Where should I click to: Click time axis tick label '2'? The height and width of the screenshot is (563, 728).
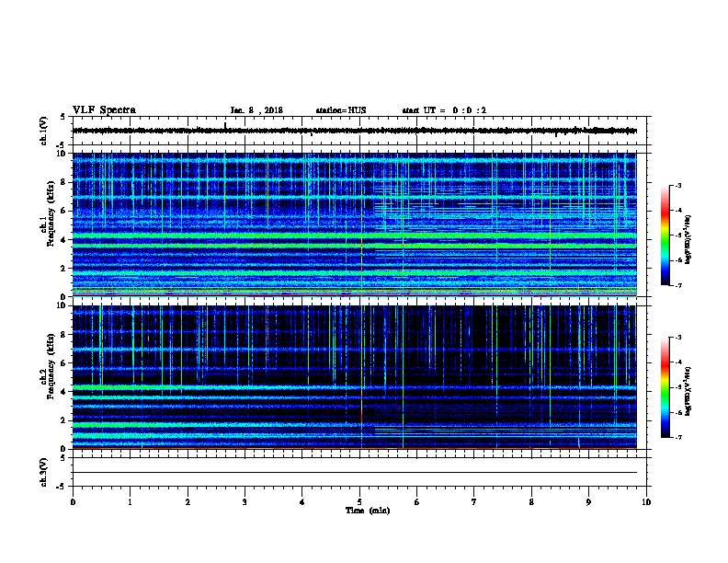tap(188, 502)
